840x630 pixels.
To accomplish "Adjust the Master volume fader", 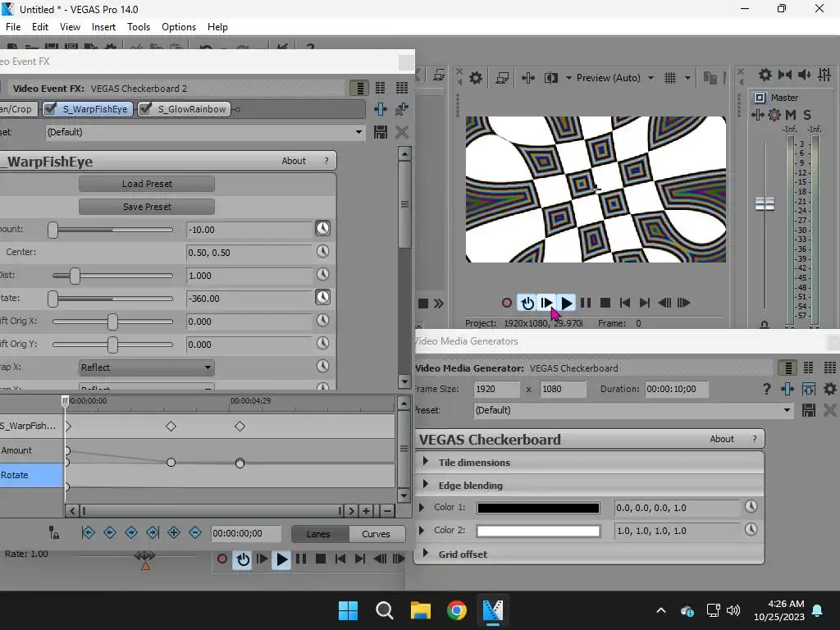I will click(765, 204).
